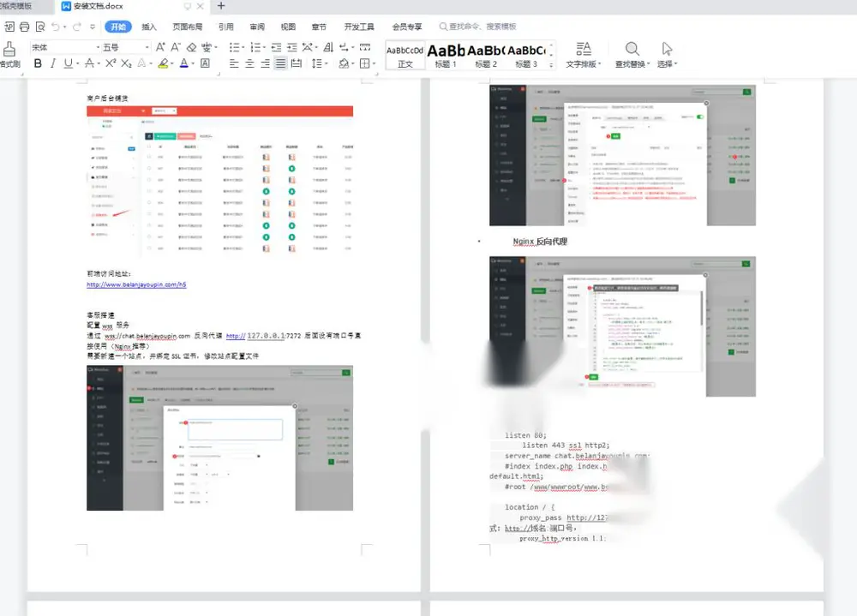Decrease font size with A- icon

pyautogui.click(x=176, y=47)
